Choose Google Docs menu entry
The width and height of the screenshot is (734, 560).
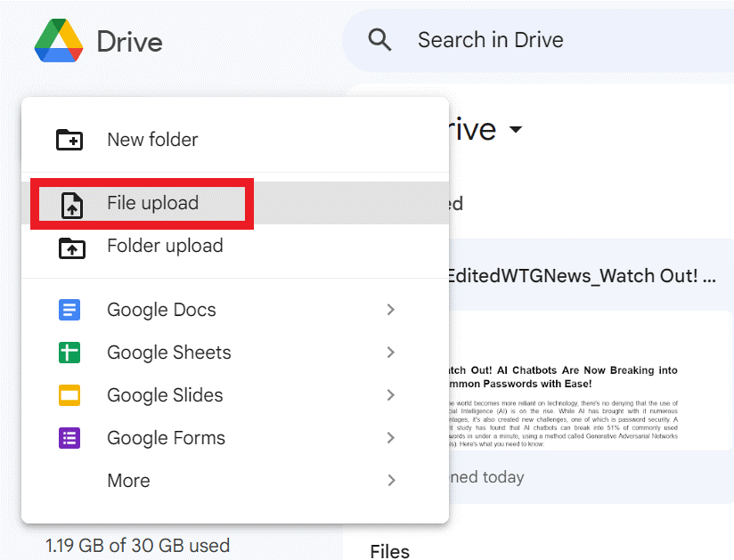(x=235, y=310)
